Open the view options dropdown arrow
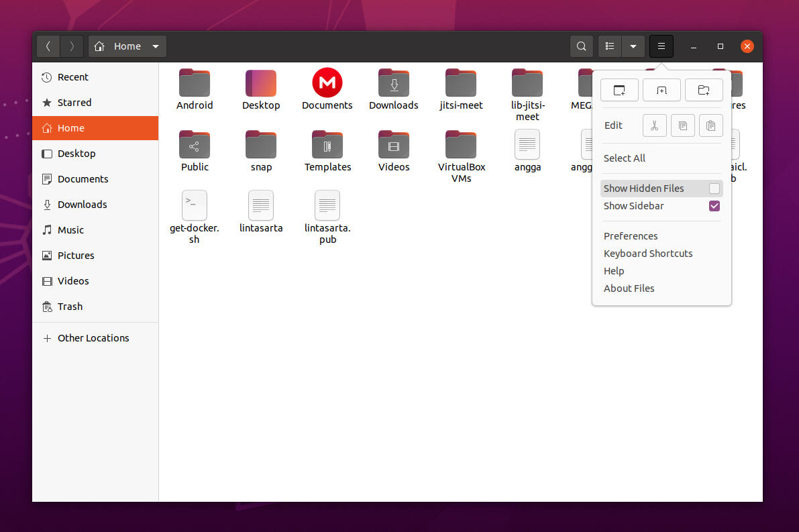 click(x=633, y=46)
